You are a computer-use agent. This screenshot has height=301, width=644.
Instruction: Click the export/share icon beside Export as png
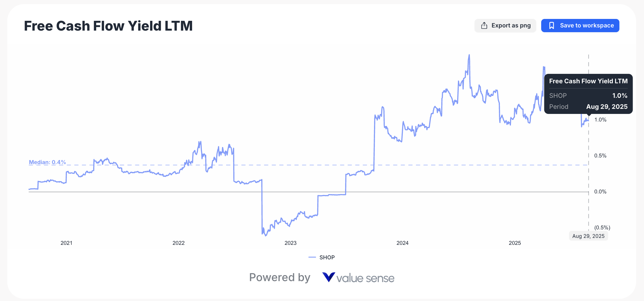[x=483, y=25]
